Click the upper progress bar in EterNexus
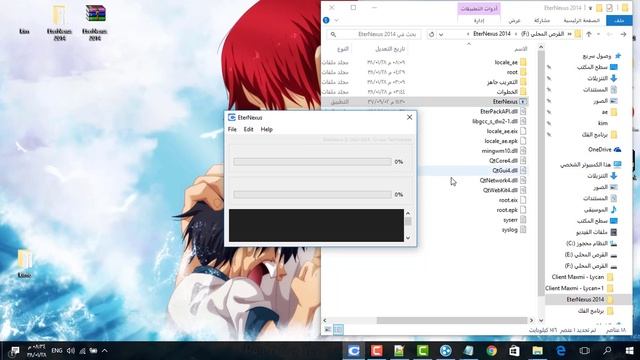 pos(312,162)
